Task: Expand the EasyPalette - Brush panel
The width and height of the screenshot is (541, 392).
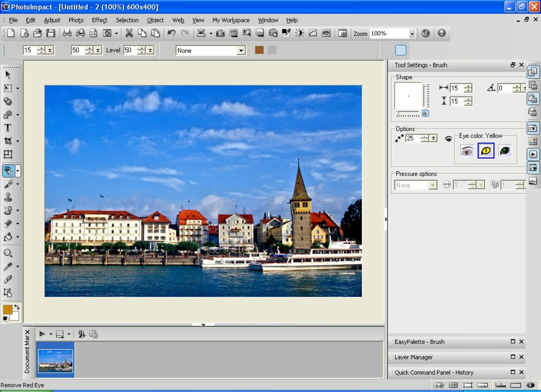Action: pyautogui.click(x=441, y=342)
